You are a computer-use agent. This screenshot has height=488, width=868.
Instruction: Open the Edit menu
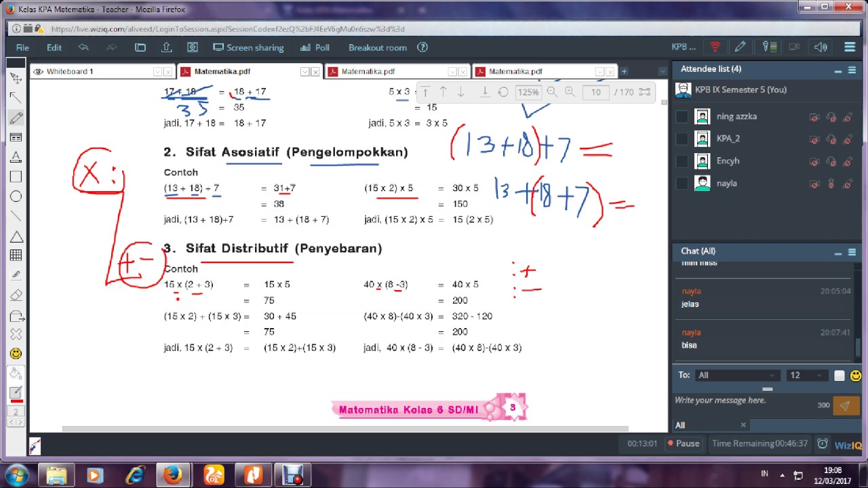54,47
